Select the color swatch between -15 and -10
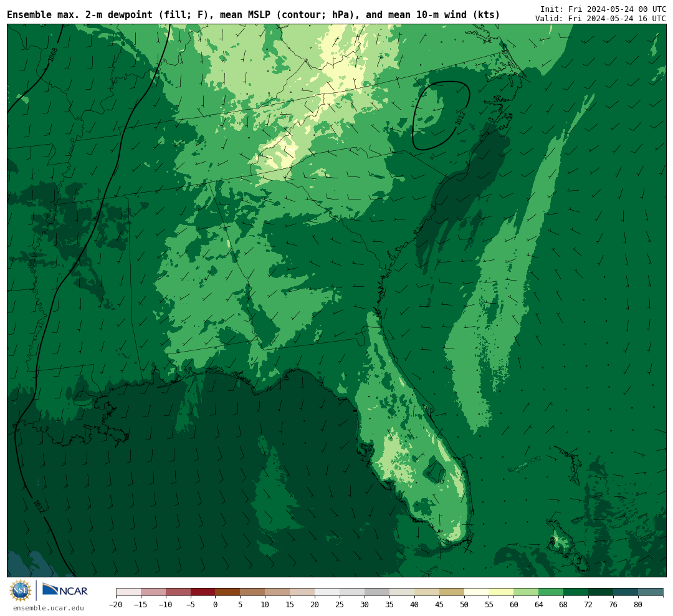The height and width of the screenshot is (616, 673). coord(153,592)
